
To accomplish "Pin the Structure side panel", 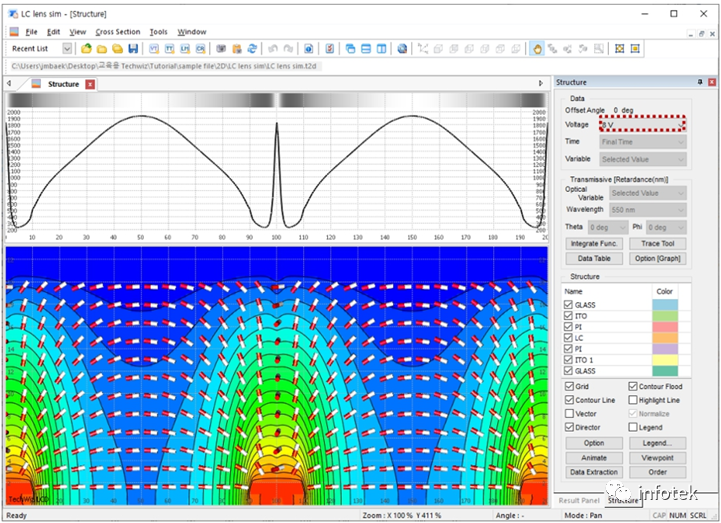I will coord(700,82).
